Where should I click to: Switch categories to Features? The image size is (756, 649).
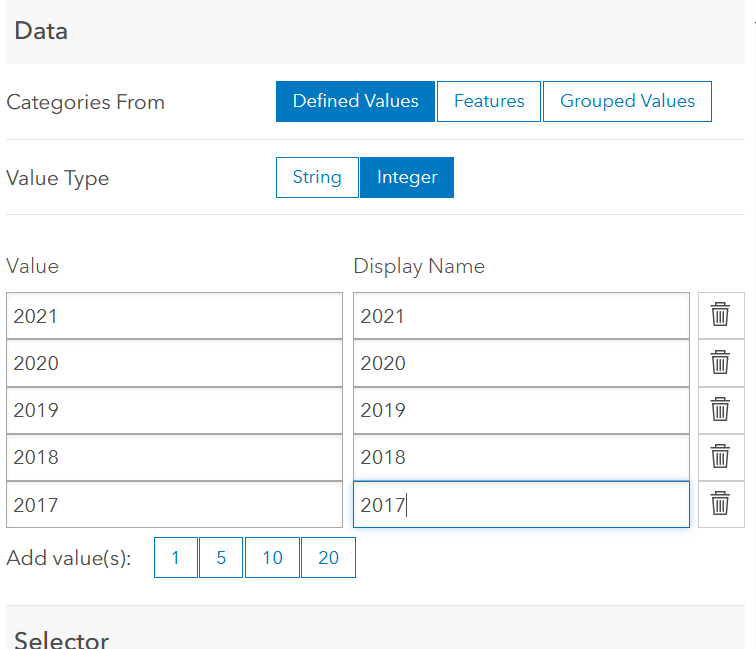pos(489,101)
